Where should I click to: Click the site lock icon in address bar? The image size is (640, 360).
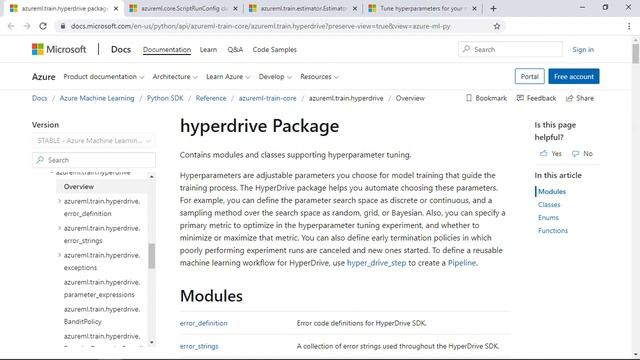62,26
